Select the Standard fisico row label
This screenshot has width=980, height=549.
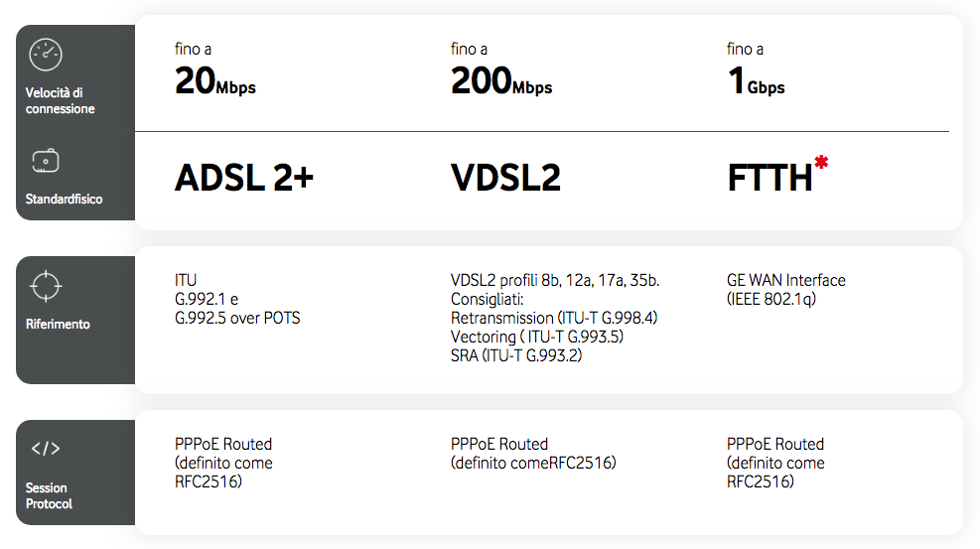(64, 199)
